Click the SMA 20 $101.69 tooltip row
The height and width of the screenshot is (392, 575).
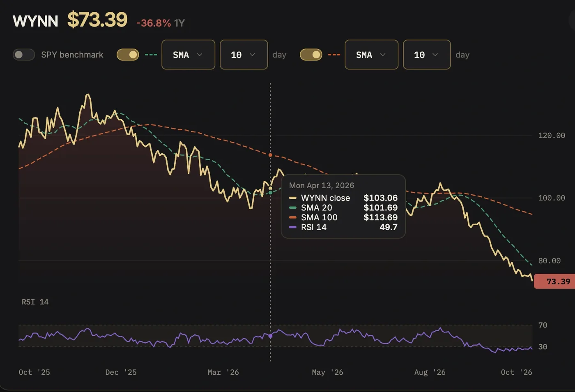(343, 208)
